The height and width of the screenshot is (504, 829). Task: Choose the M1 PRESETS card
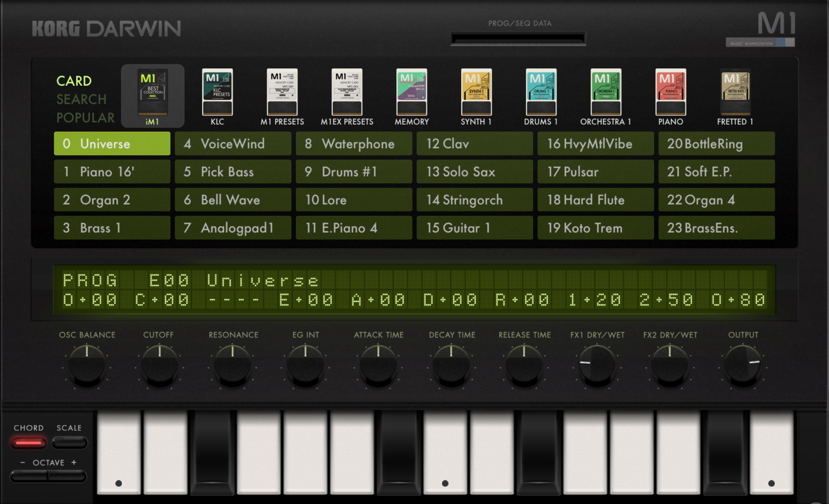tap(282, 97)
